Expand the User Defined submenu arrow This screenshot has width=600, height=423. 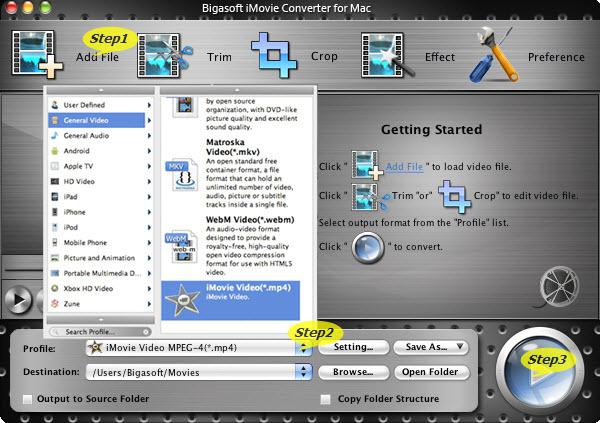(x=149, y=105)
